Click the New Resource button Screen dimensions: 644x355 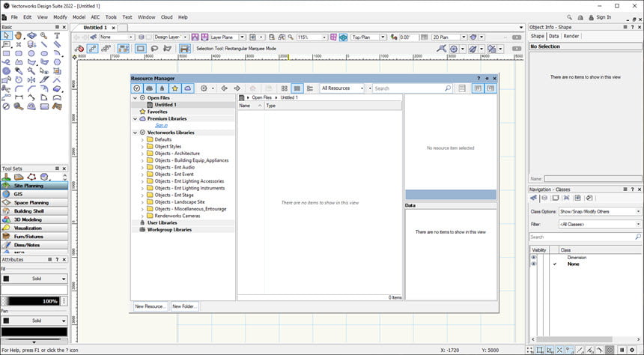pos(151,306)
